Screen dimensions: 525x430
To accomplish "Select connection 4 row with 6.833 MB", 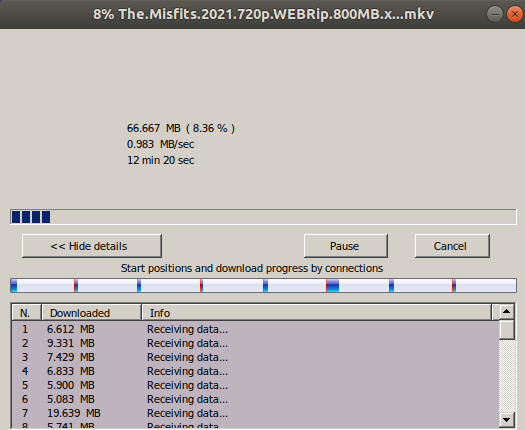I will tap(255, 371).
